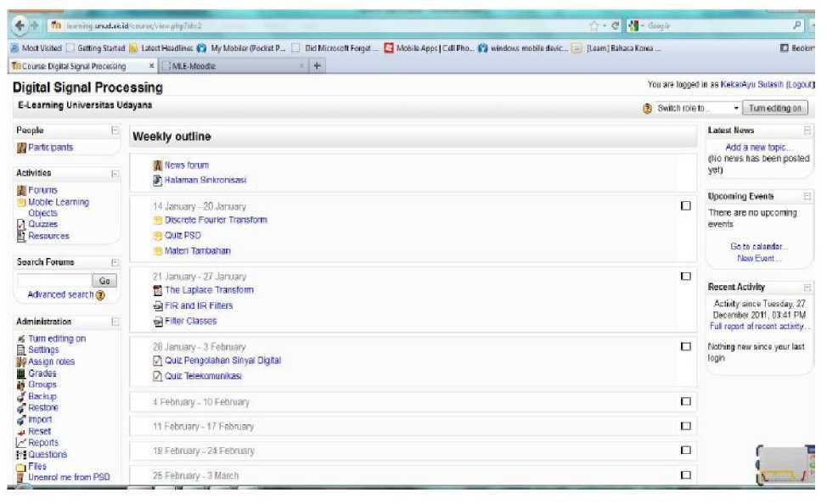Toggle the 21 January - 27 January week box
Viewport: 827px width, 504px height.
pyautogui.click(x=685, y=277)
